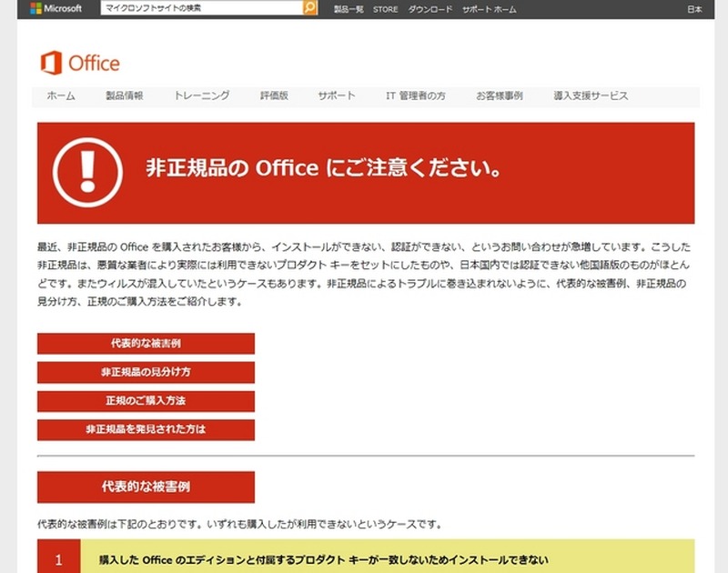
Task: Click the Office logo
Action: (80, 63)
